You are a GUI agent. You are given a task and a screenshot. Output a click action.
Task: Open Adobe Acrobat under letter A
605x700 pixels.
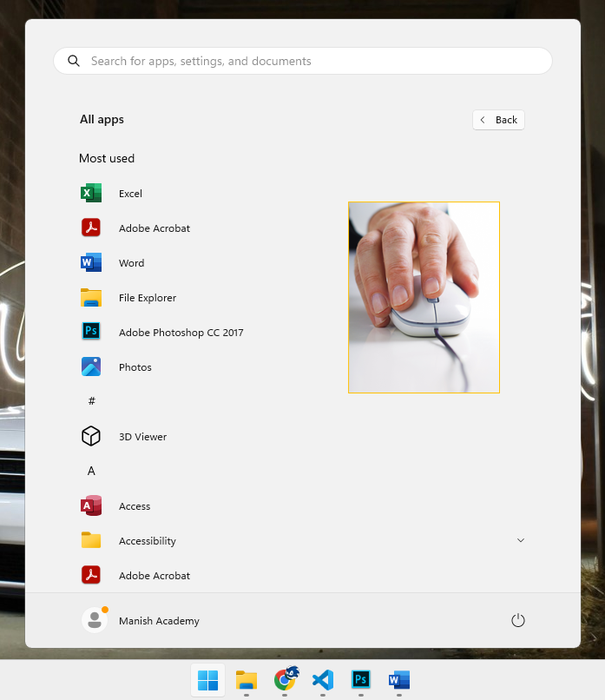point(154,576)
